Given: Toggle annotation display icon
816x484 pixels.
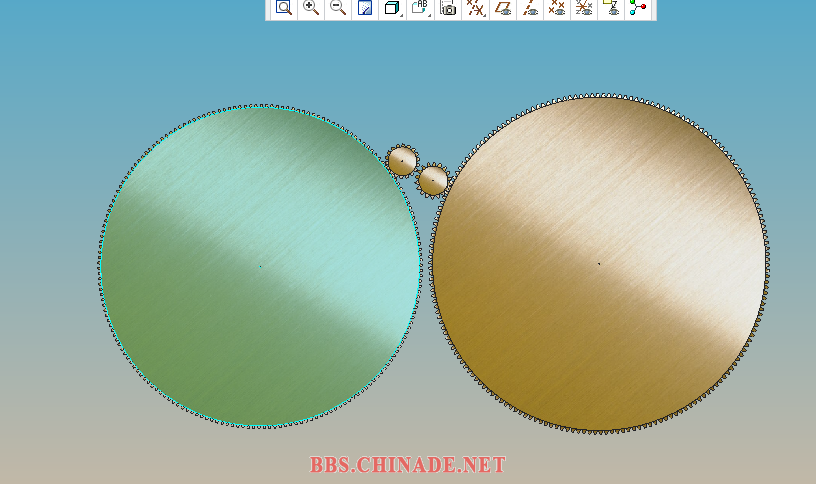Looking at the screenshot, I should click(x=611, y=8).
